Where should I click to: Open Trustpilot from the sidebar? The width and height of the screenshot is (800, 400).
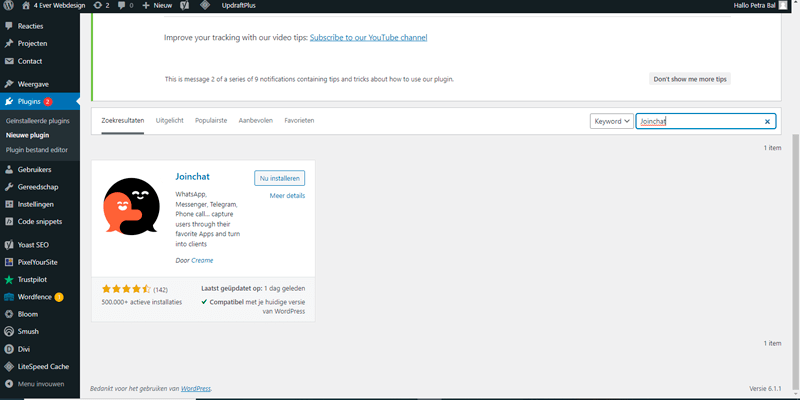pyautogui.click(x=36, y=279)
